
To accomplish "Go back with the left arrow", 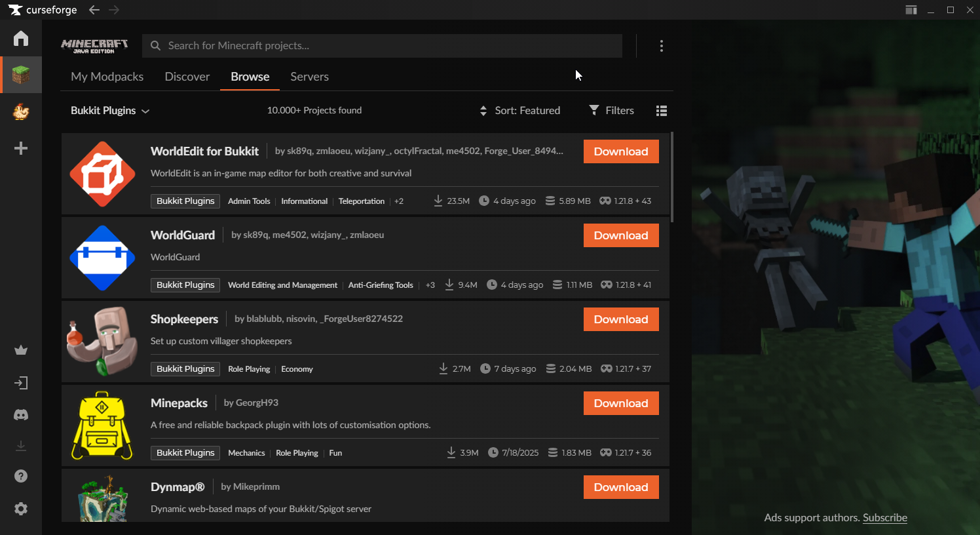I will coord(94,10).
